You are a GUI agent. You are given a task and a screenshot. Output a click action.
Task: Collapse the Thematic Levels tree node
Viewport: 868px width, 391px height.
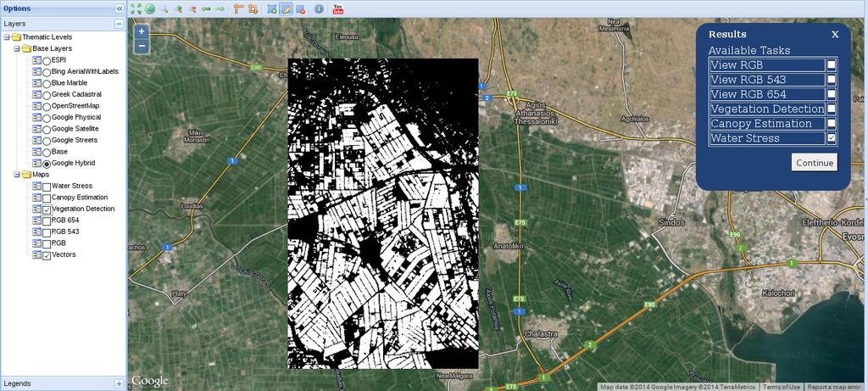6,37
